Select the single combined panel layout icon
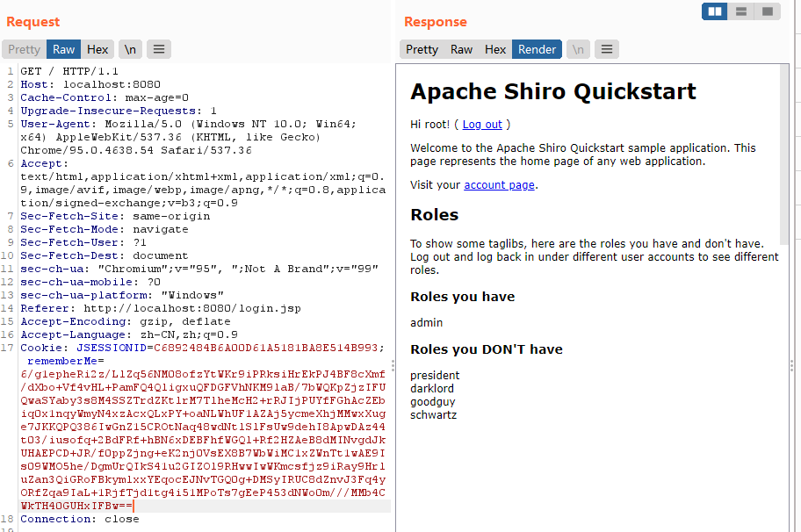The height and width of the screenshot is (532, 801). [x=768, y=11]
